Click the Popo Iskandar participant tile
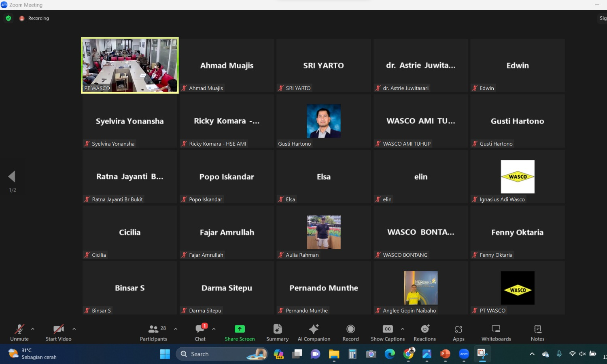Viewport: 607px width, 364px height. tap(227, 177)
